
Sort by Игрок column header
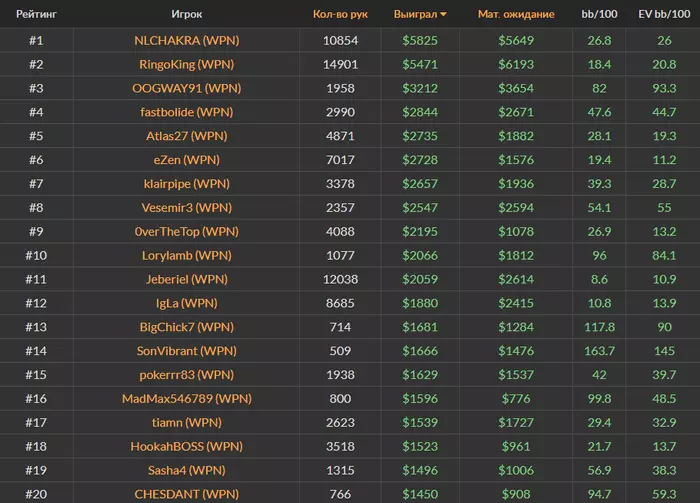[x=187, y=15]
